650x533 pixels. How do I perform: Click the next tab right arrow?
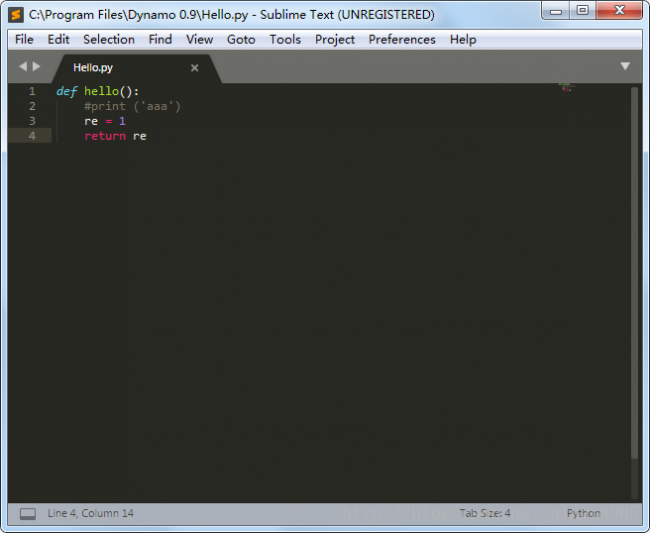pyautogui.click(x=38, y=67)
